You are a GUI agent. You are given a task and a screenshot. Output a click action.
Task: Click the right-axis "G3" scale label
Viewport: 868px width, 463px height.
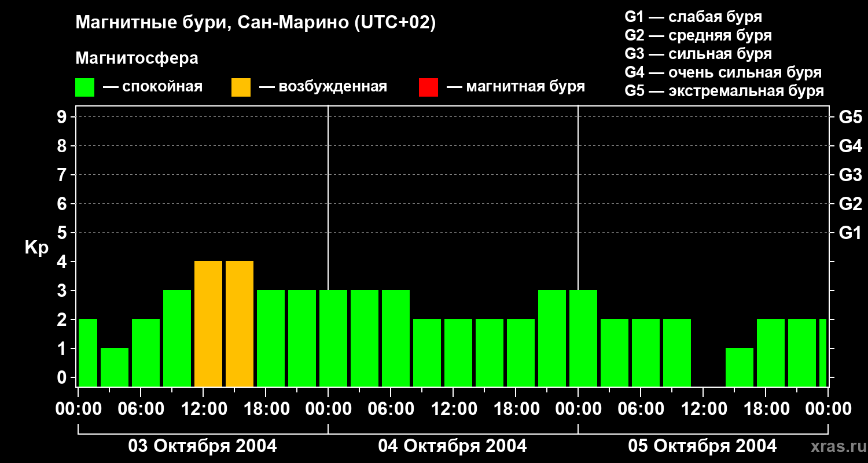coord(850,175)
